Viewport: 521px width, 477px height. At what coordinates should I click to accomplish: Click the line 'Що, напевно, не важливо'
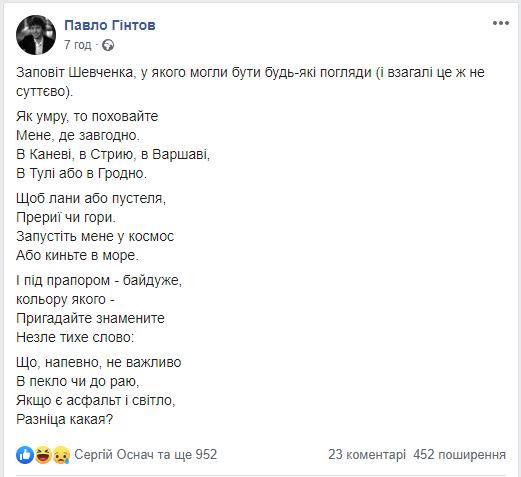click(x=99, y=362)
